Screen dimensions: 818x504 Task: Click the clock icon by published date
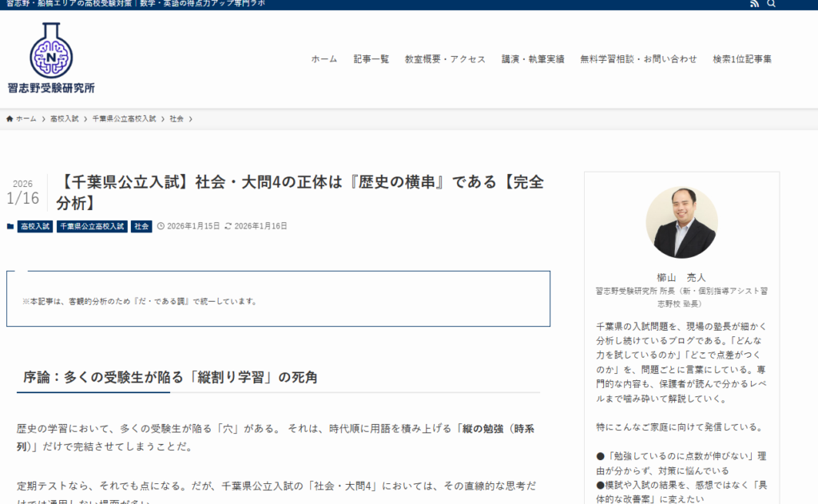click(x=161, y=227)
